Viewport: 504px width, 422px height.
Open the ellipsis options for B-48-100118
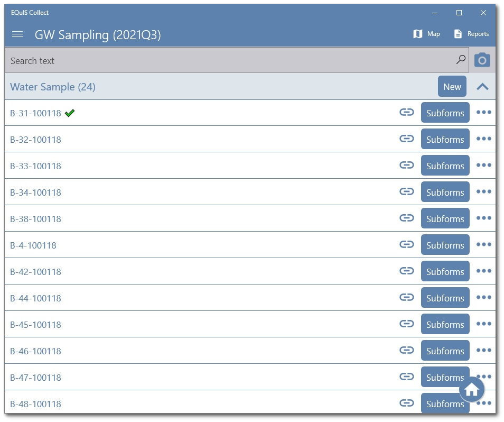pos(483,403)
